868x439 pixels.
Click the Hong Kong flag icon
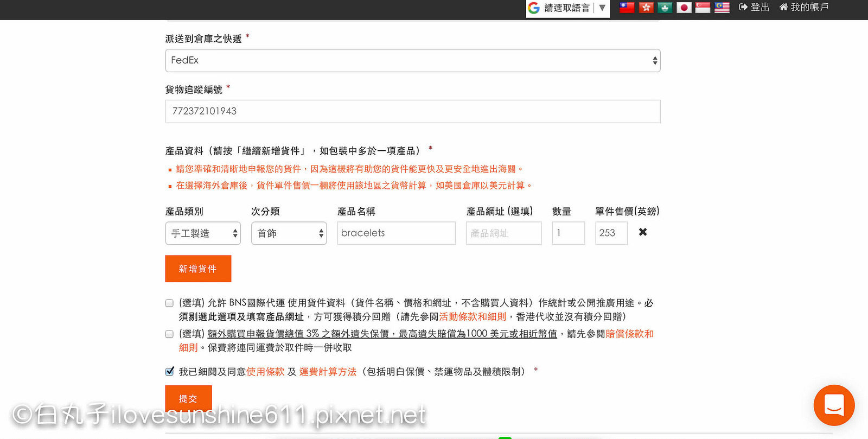[x=646, y=8]
